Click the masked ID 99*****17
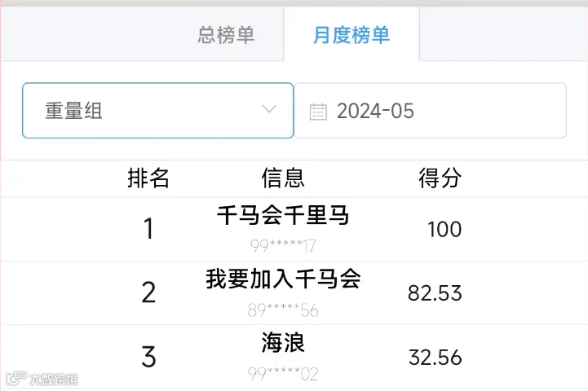This screenshot has height=391, width=588. (x=283, y=246)
